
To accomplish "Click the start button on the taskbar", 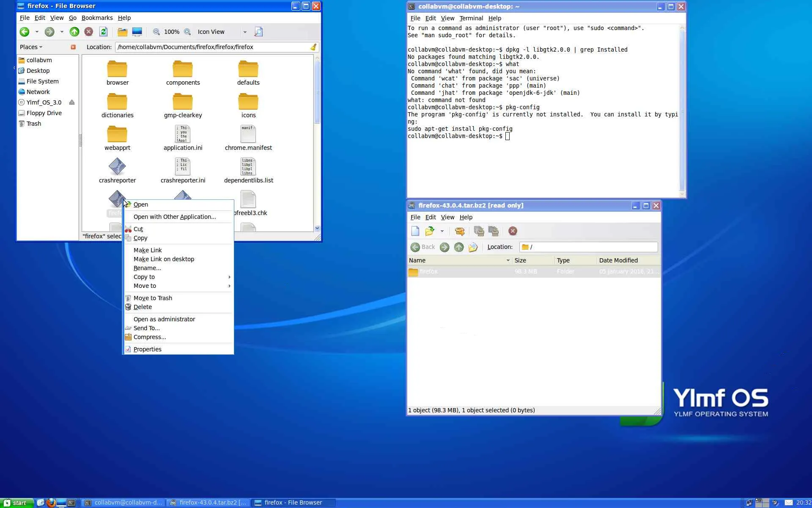I will click(15, 503).
